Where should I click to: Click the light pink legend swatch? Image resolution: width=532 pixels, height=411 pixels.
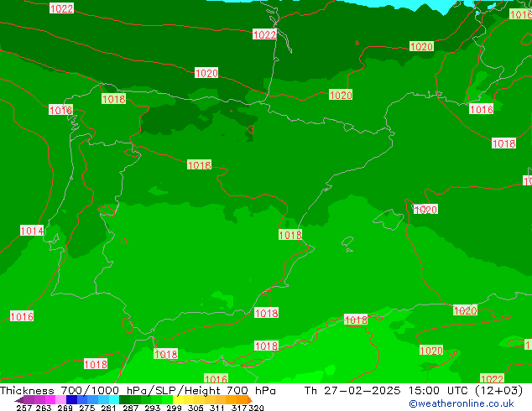pyautogui.click(x=60, y=399)
